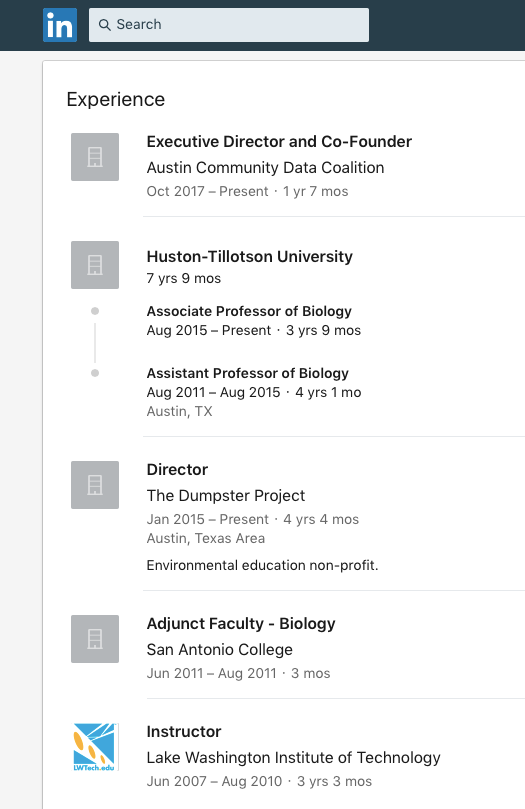This screenshot has width=525, height=809.
Task: Open Huston-Tillotson University building icon
Action: (95, 265)
